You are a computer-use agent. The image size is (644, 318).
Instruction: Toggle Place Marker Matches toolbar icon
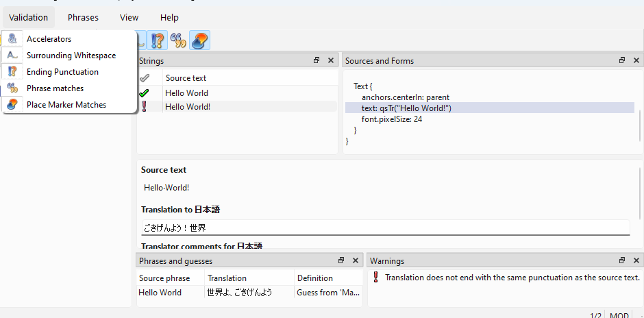coord(199,40)
